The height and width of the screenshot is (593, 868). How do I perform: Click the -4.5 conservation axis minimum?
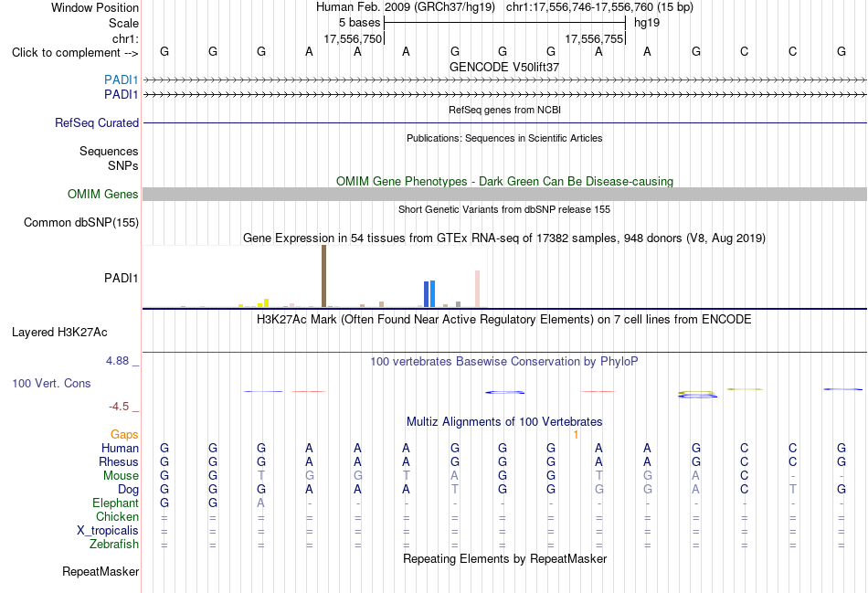pos(119,407)
